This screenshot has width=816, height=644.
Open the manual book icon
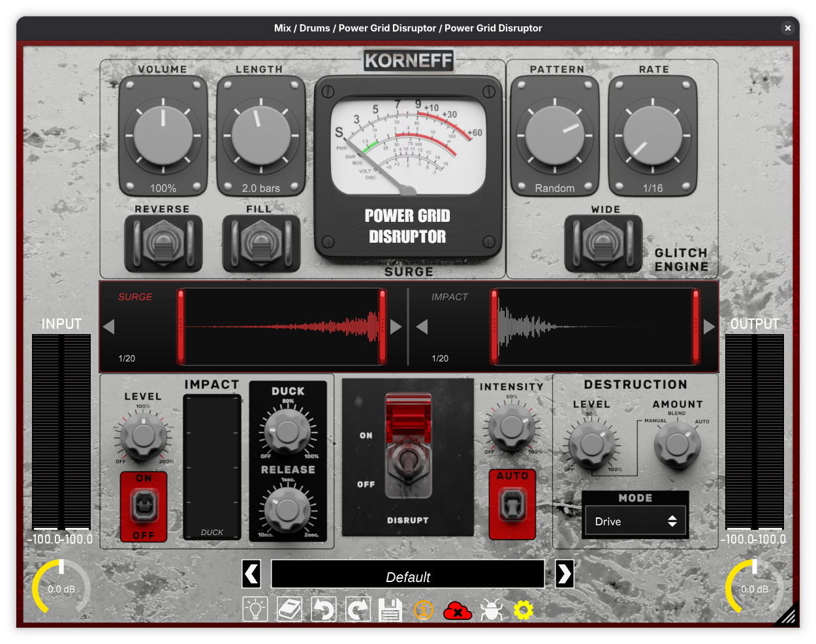289,610
